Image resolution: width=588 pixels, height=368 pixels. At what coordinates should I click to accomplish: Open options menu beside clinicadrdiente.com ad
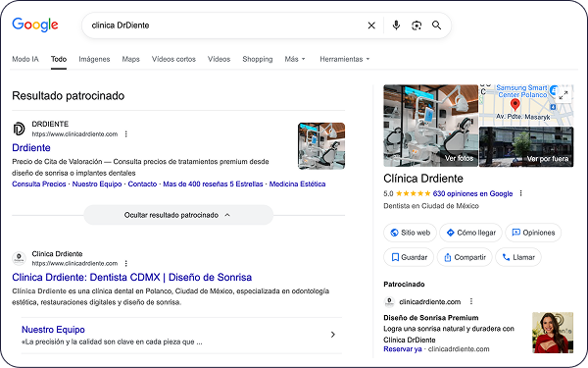coord(471,301)
